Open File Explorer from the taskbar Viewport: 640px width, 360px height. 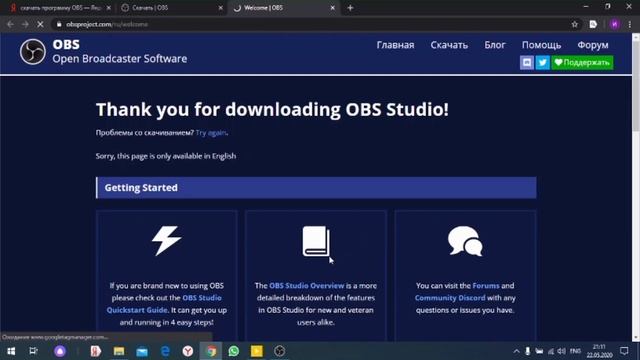pos(119,351)
